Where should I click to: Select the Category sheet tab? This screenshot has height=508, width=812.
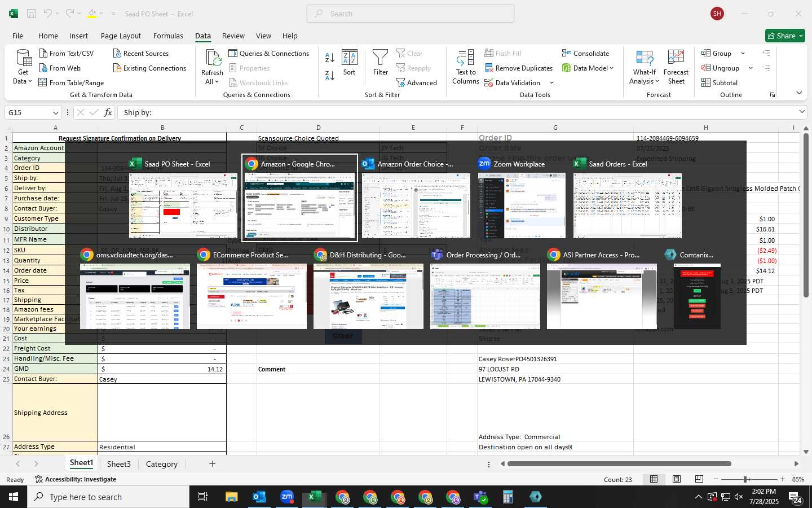(x=162, y=464)
